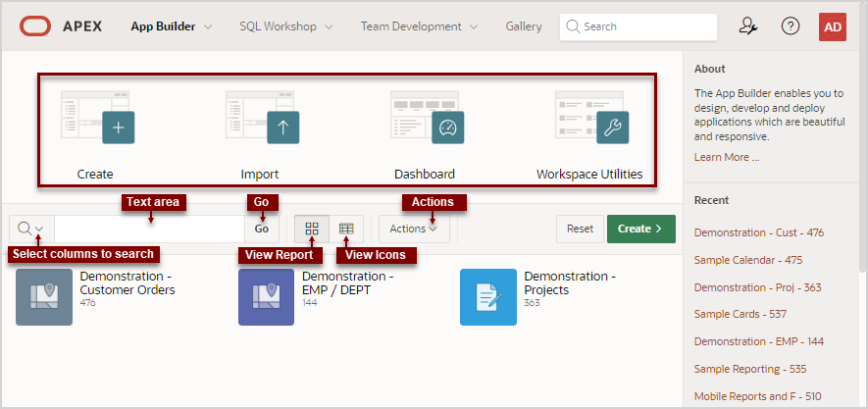The image size is (868, 409).
Task: Click the Demonstration - EMP / DEPT title text
Action: [x=347, y=282]
